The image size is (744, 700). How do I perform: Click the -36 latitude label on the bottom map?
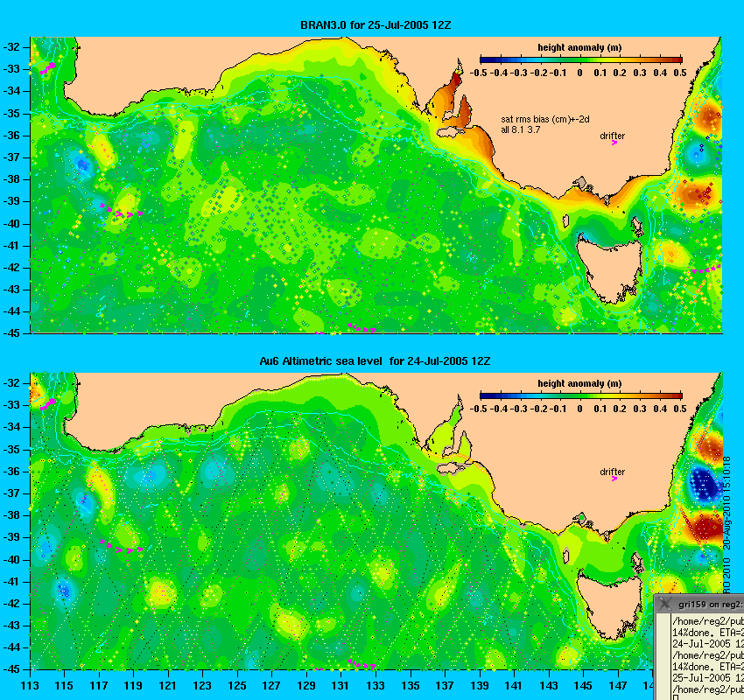[11, 472]
